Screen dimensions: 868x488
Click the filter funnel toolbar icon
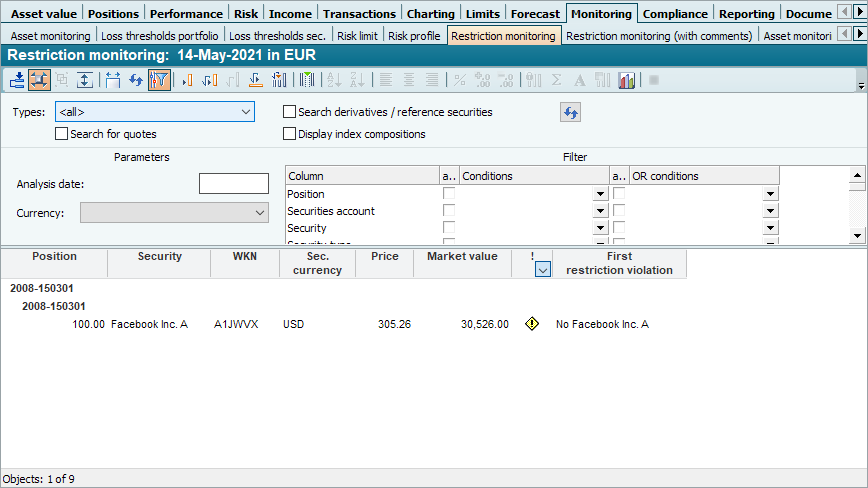click(159, 80)
